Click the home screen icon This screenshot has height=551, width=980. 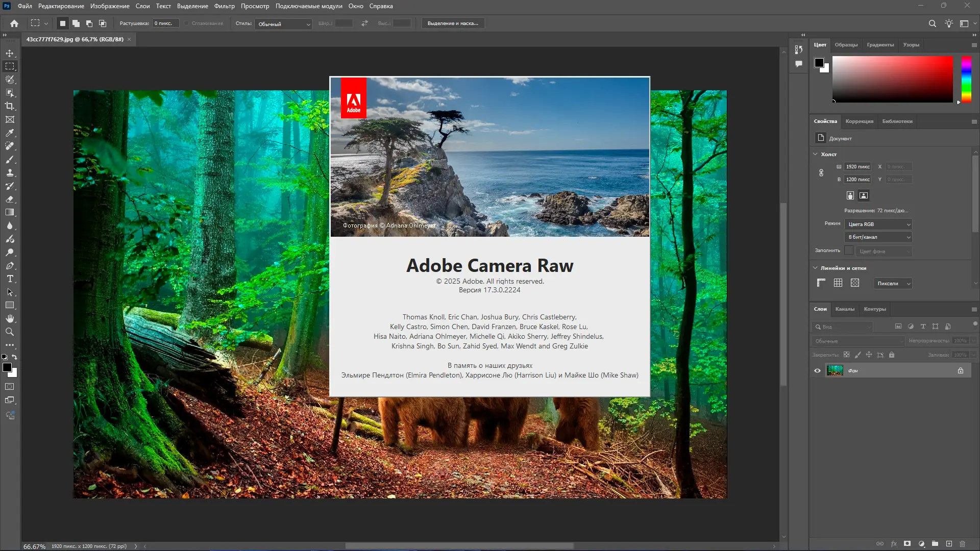(14, 23)
